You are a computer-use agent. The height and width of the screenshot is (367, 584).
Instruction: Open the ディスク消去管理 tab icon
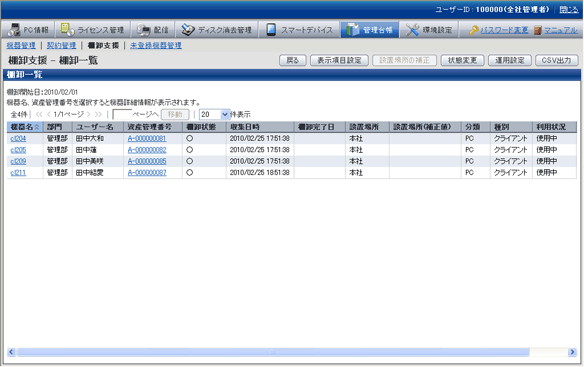click(188, 30)
